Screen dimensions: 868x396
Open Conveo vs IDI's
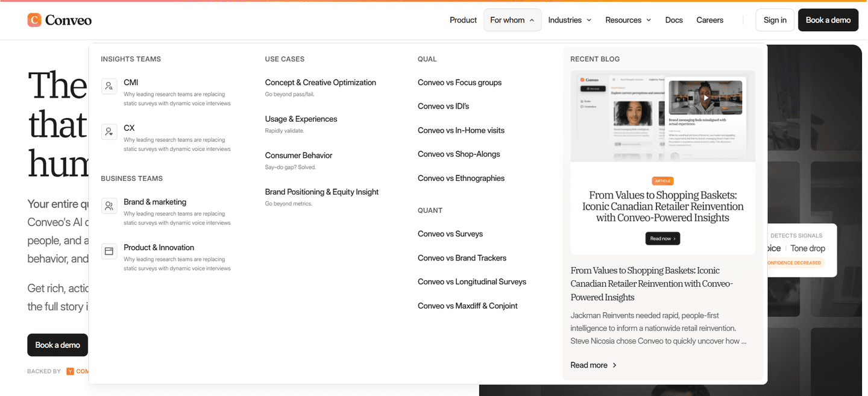[444, 106]
